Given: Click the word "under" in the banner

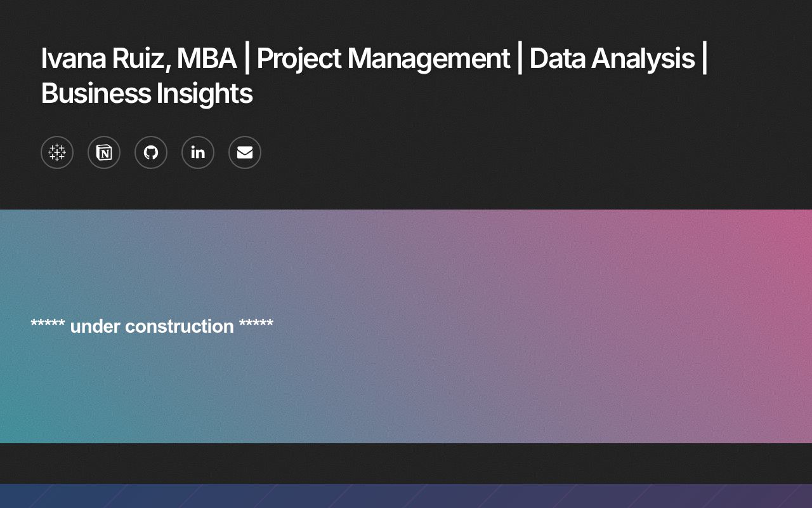Looking at the screenshot, I should [95, 326].
